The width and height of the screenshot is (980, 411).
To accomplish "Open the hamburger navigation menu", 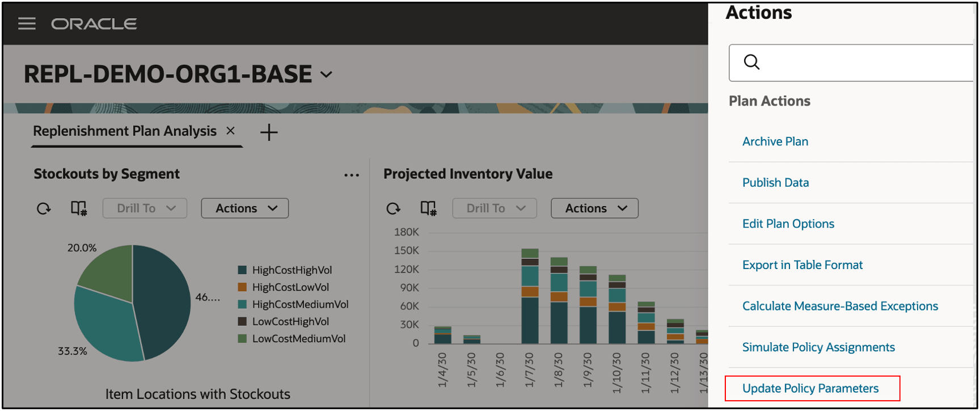I will 27,24.
